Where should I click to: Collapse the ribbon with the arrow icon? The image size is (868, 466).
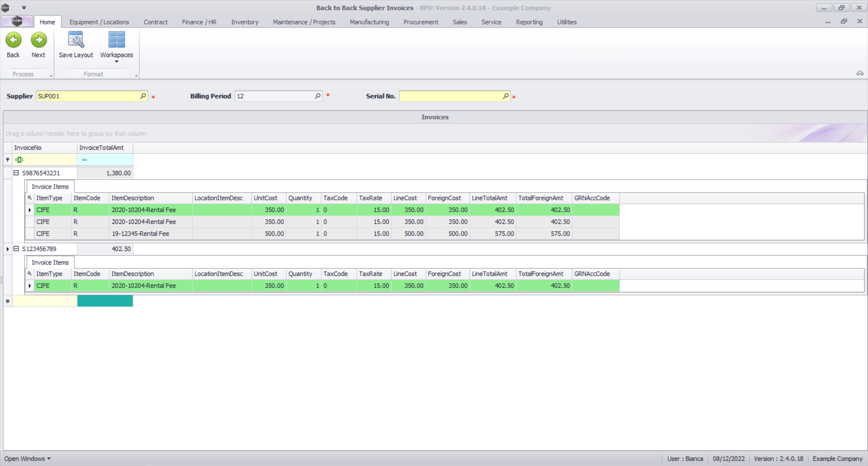tap(860, 73)
